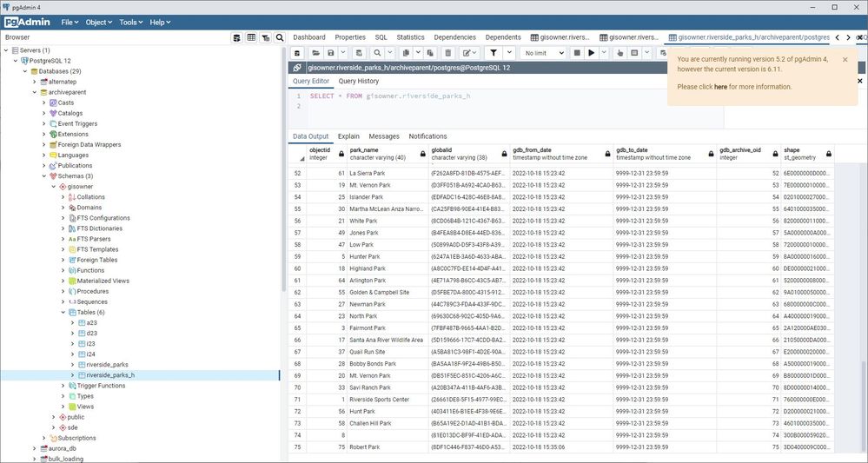Select riverside_parks_h table in tree
The height and width of the screenshot is (463, 868).
point(110,375)
